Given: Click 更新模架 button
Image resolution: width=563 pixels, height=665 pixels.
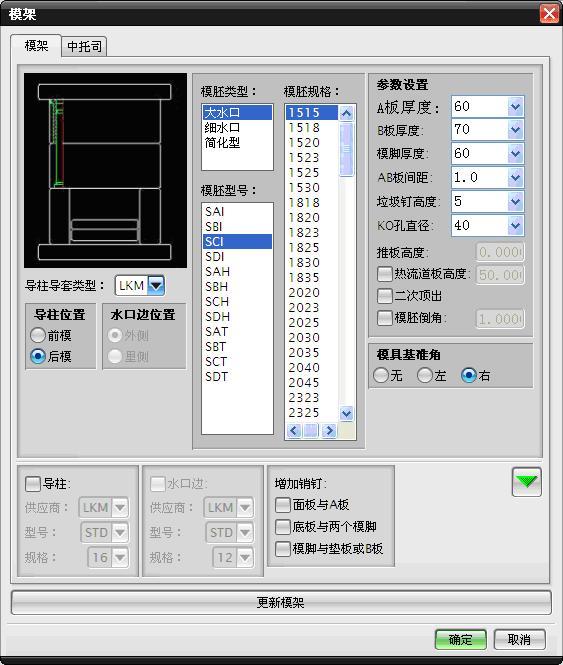Looking at the screenshot, I should click(x=281, y=602).
